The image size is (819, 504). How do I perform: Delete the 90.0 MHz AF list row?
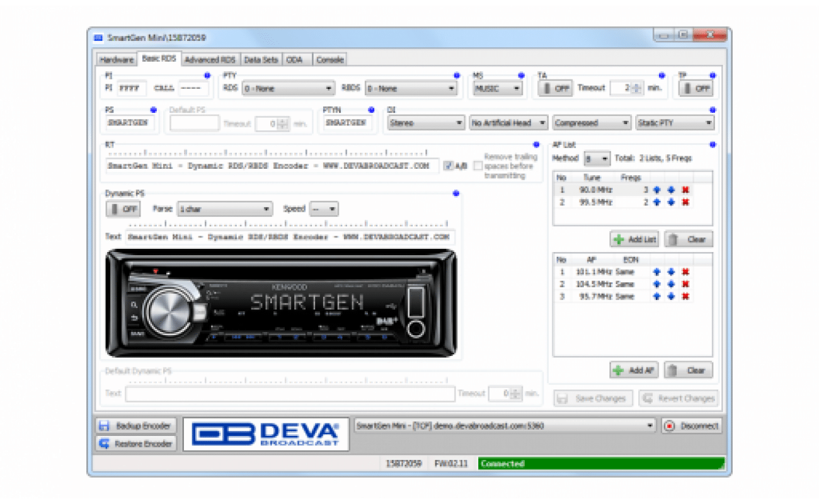click(685, 190)
